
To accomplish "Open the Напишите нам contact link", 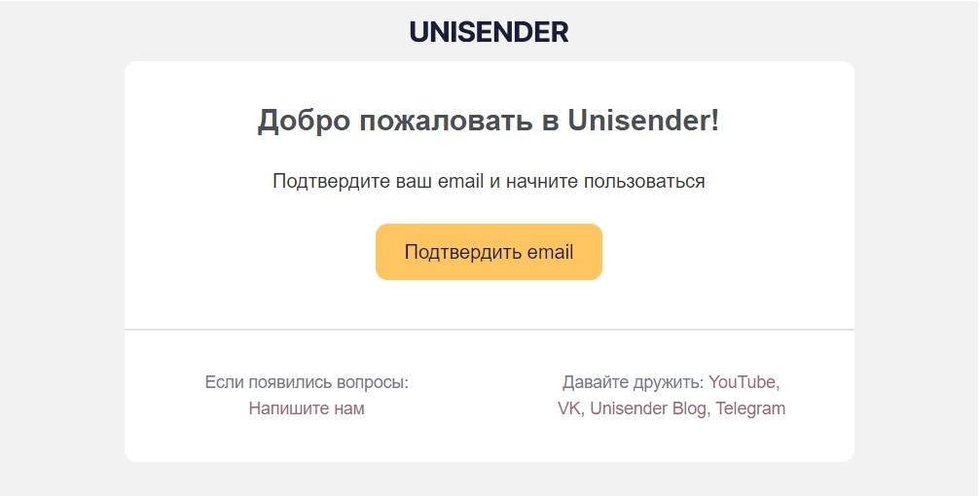I will 307,408.
